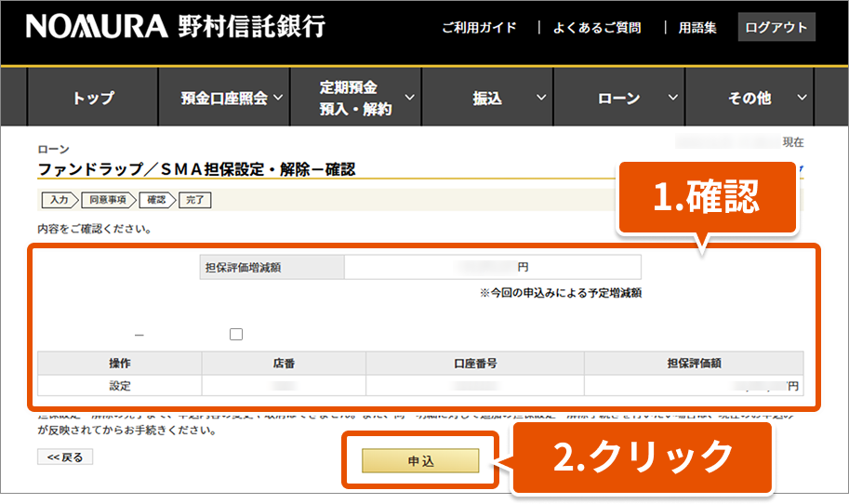The height and width of the screenshot is (504, 849).
Task: Select the 同意事項 step indicator
Action: pyautogui.click(x=107, y=200)
